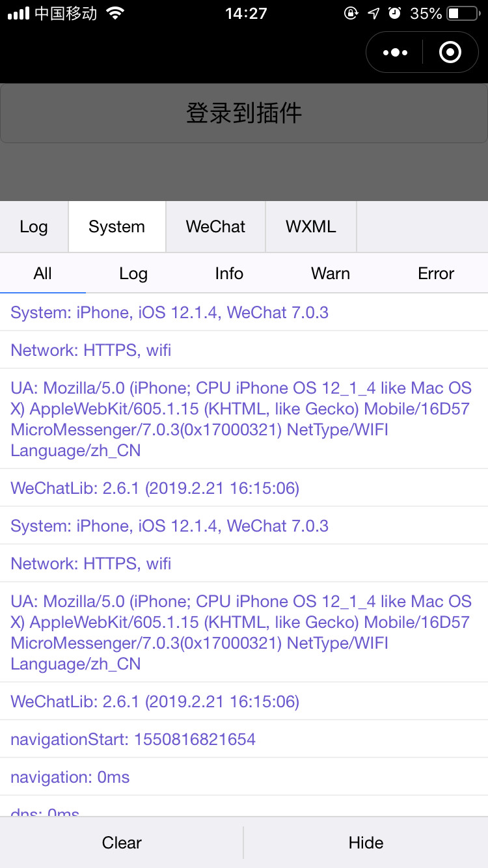
Task: Tap the battery level icon
Action: coord(463,13)
